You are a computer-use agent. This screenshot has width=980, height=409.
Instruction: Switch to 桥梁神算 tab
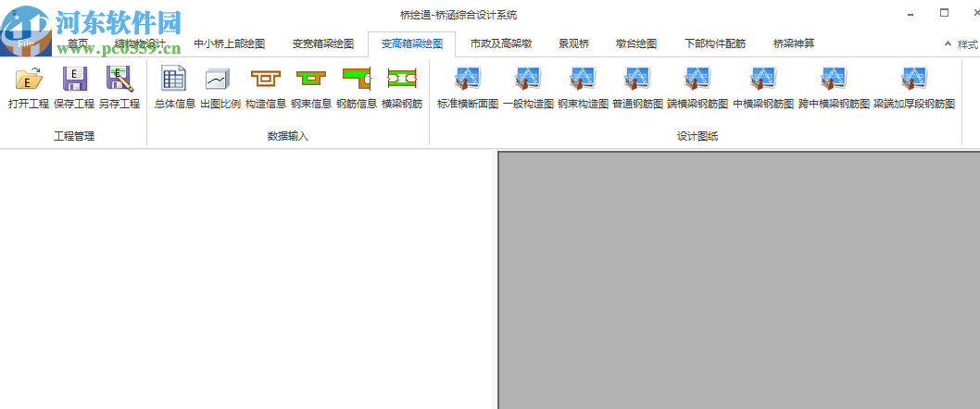(794, 43)
